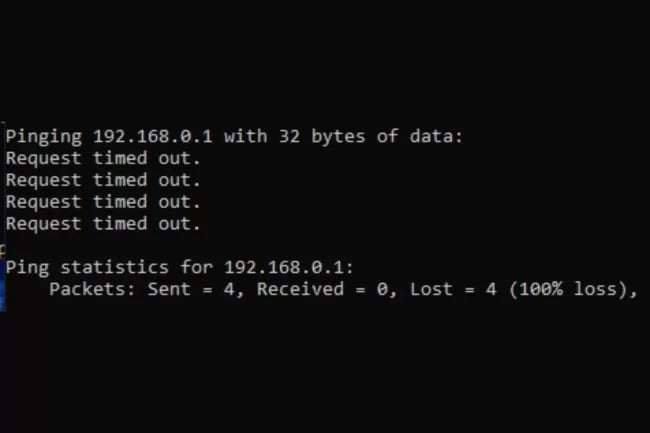Click the "32 bytes" text
650x433 pixels.
[322, 137]
